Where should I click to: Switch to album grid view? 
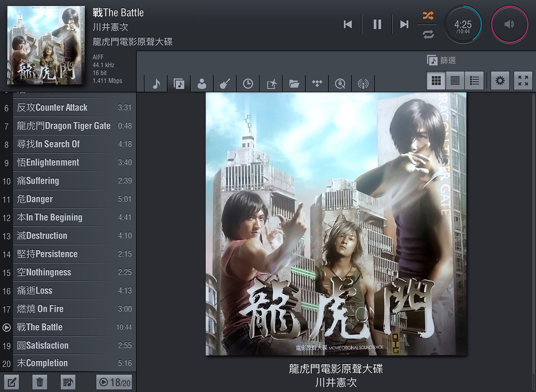[436, 81]
